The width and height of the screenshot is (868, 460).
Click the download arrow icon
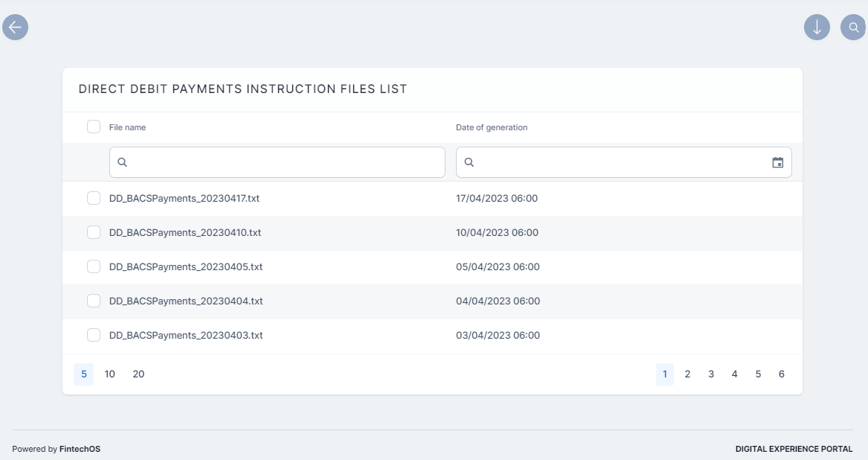(817, 28)
